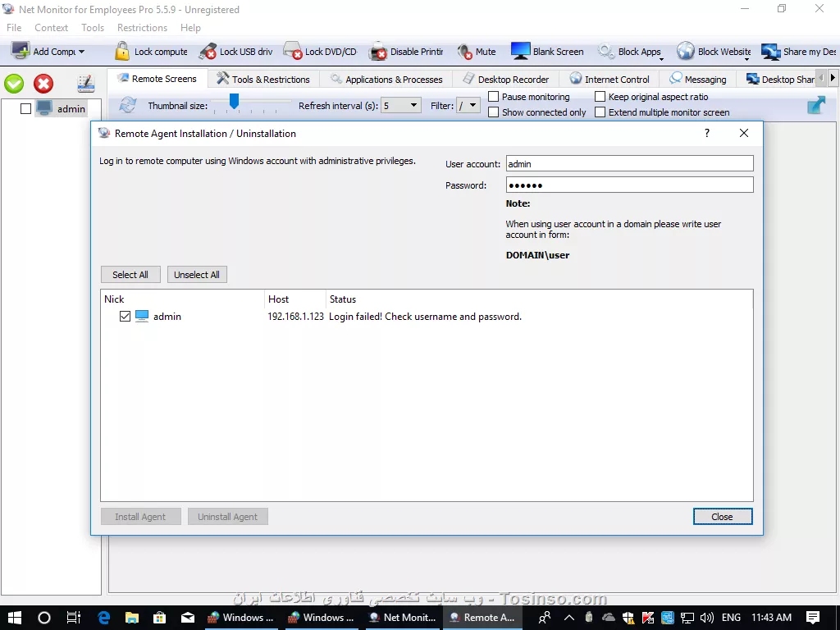Click the Host column header
Viewport: 840px width, 630px height.
click(294, 299)
